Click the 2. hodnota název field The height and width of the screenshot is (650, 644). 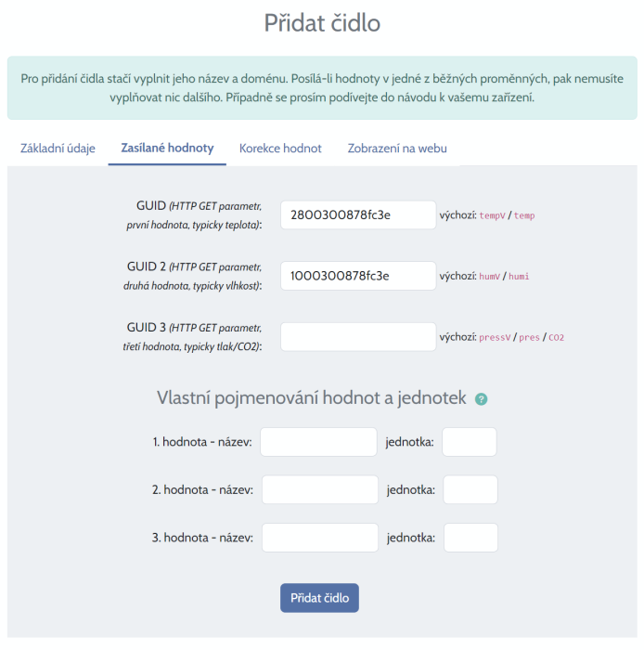click(x=320, y=489)
